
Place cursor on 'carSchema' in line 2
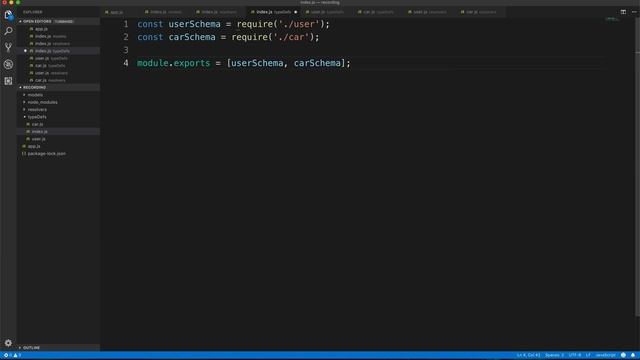pyautogui.click(x=192, y=37)
